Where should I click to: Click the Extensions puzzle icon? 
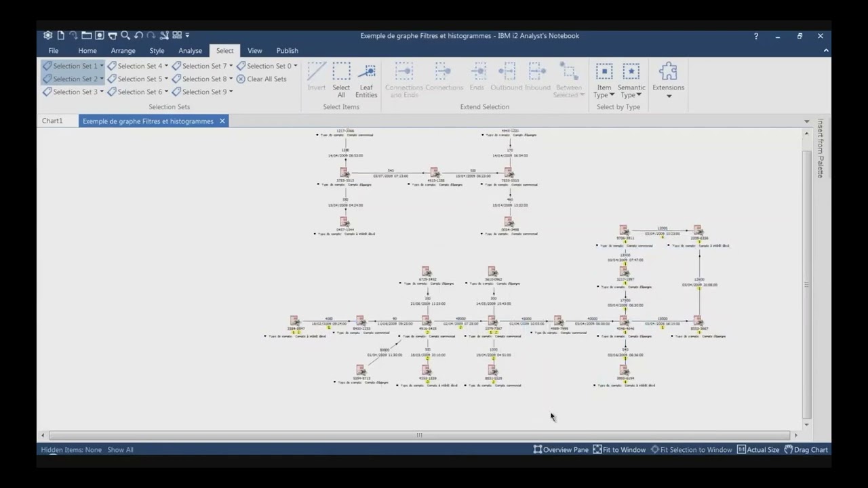tap(668, 71)
